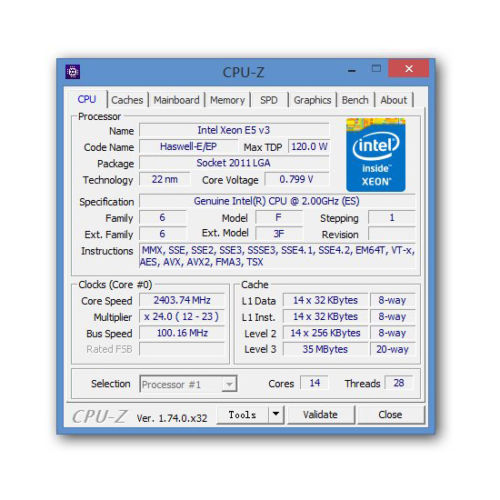This screenshot has width=500, height=500.
Task: Click the Code Name value Haswell-E/EP
Action: [188, 146]
